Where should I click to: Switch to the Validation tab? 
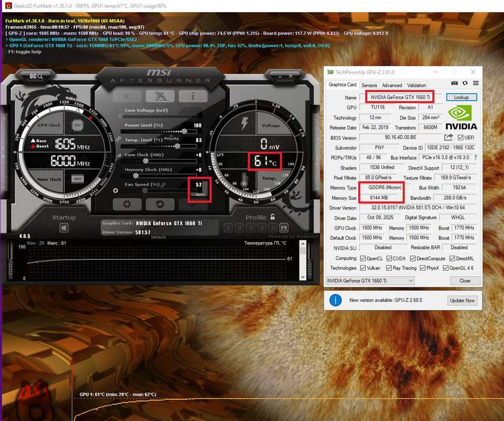(416, 86)
